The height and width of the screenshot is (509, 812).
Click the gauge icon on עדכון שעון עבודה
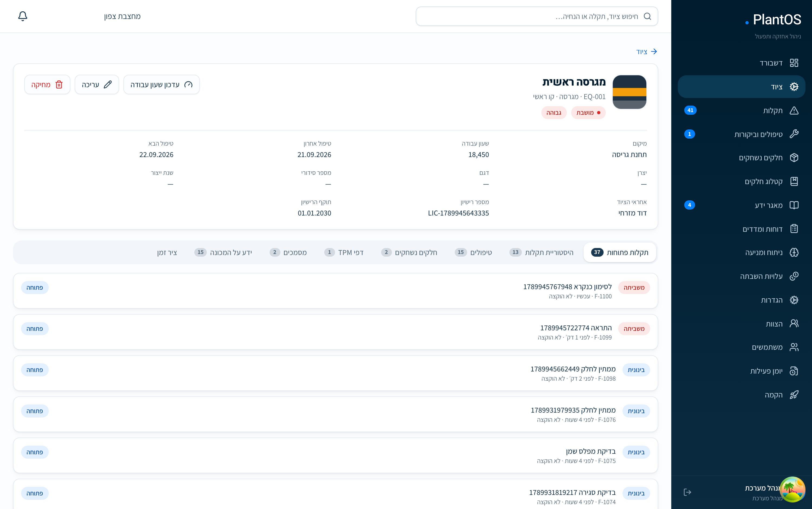(x=188, y=84)
